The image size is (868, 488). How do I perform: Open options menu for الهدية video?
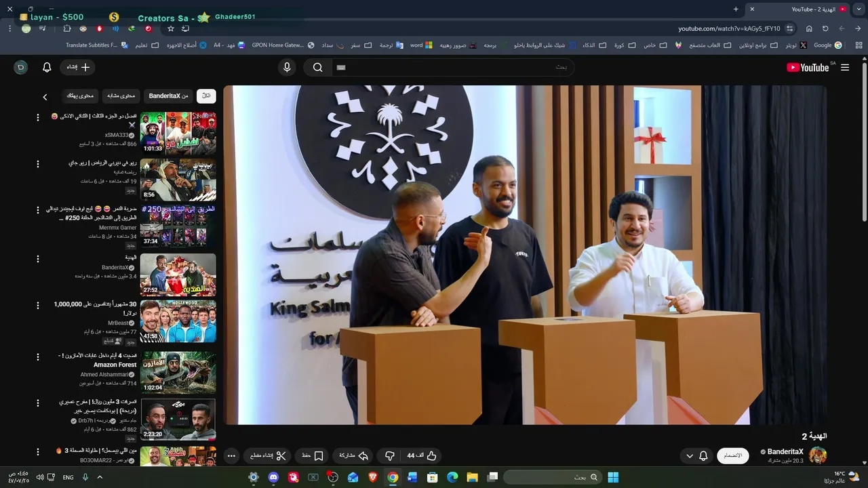coord(38,258)
